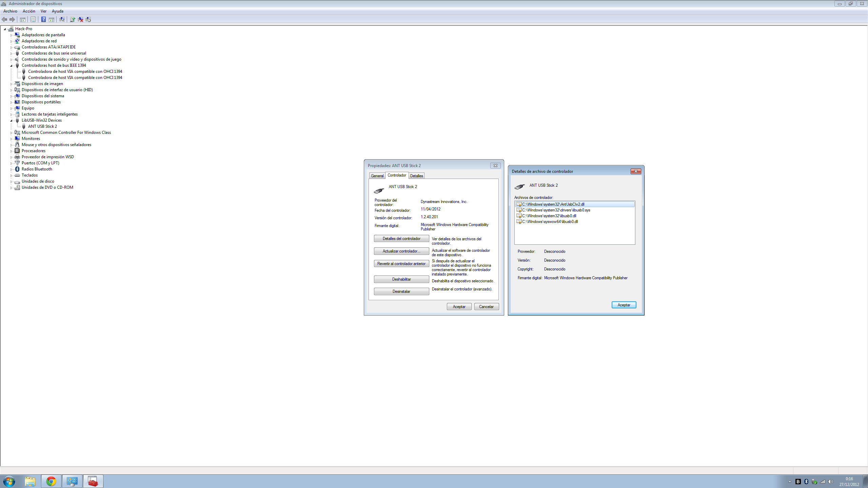Image resolution: width=868 pixels, height=488 pixels.
Task: Toggle the console tree pane icon
Action: pyautogui.click(x=23, y=19)
